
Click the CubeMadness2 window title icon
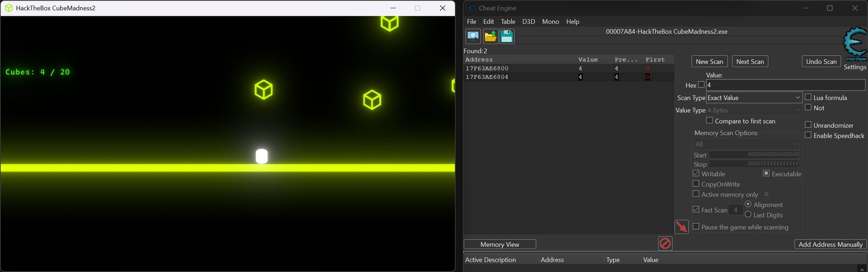pos(9,8)
